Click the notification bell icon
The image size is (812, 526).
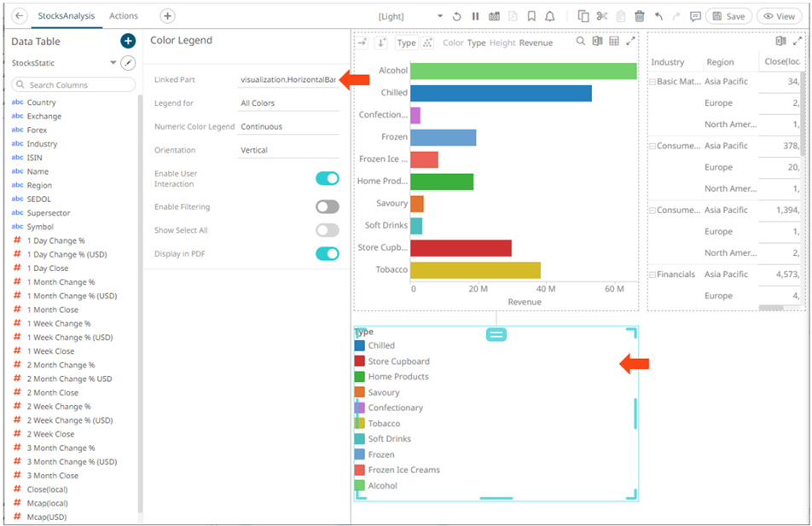pos(549,16)
